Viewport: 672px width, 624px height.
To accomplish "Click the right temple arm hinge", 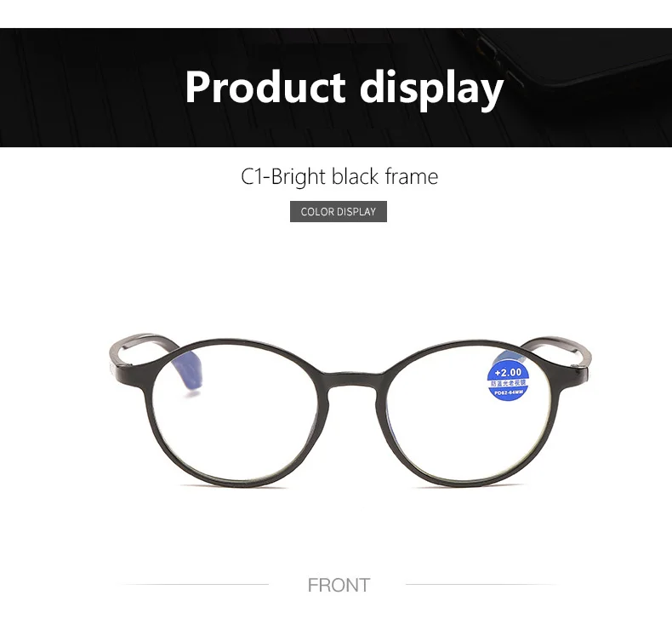I will pos(584,368).
